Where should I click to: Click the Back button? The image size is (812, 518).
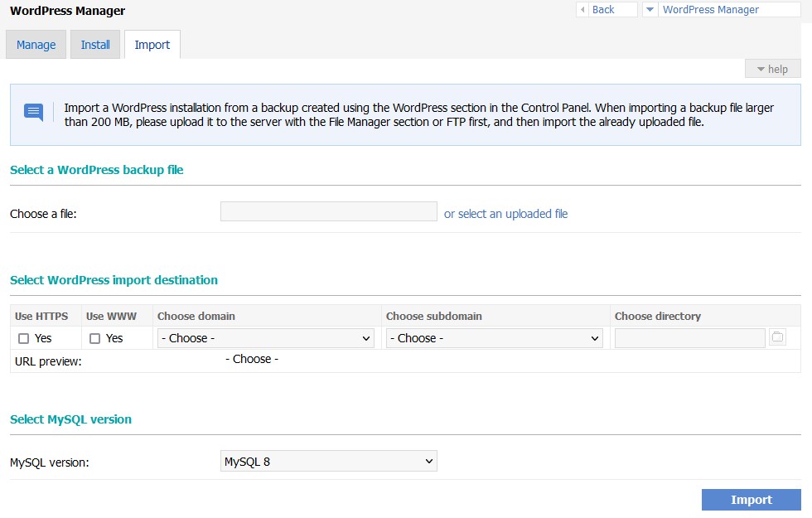606,9
